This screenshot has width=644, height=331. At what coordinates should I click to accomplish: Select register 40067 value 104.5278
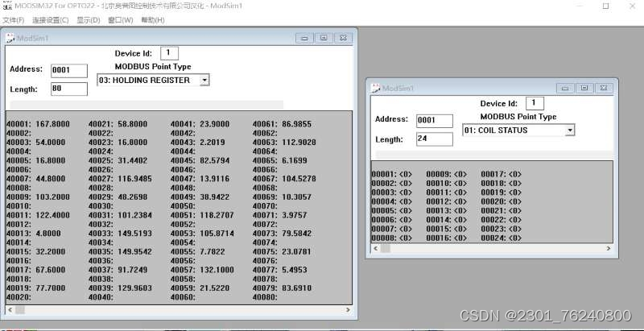click(x=299, y=179)
